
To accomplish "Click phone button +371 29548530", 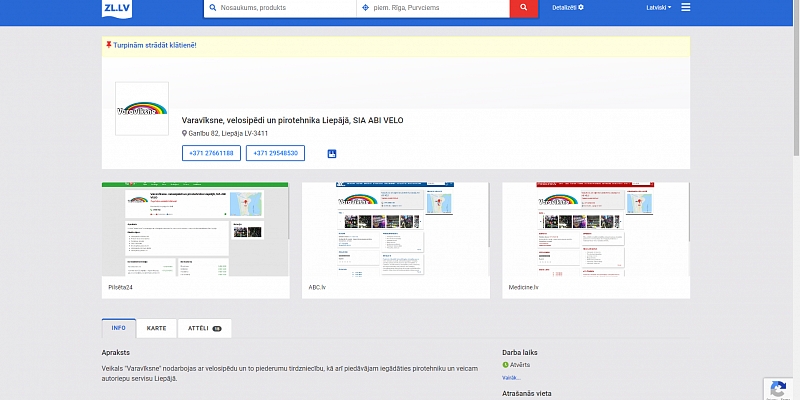I will pyautogui.click(x=275, y=153).
